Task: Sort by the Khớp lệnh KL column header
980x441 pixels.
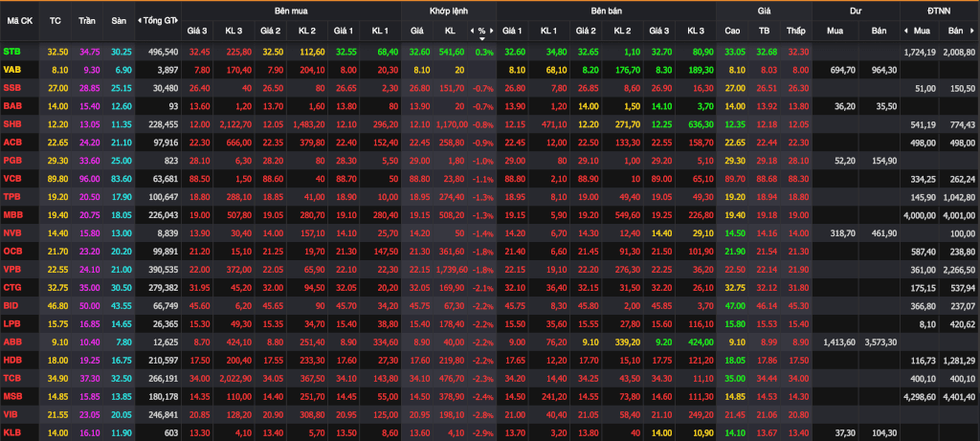Action: tap(450, 31)
